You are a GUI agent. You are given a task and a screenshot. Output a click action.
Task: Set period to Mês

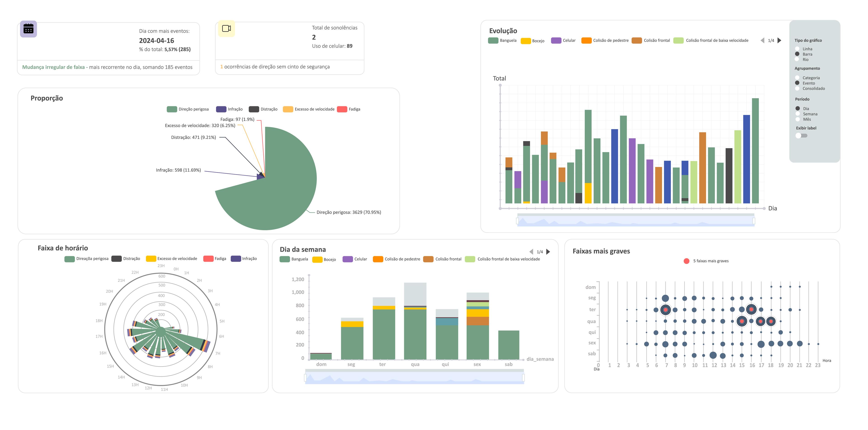(x=797, y=119)
